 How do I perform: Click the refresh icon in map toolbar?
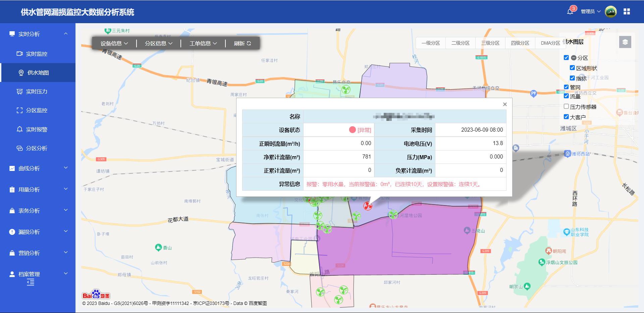click(249, 43)
